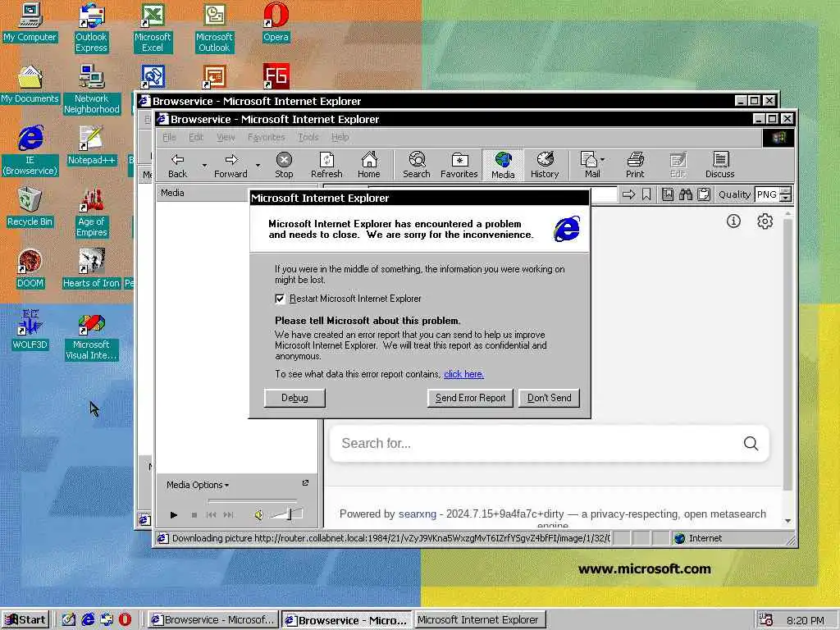The height and width of the screenshot is (630, 840).
Task: Click the Quality PNG value field
Action: (767, 194)
